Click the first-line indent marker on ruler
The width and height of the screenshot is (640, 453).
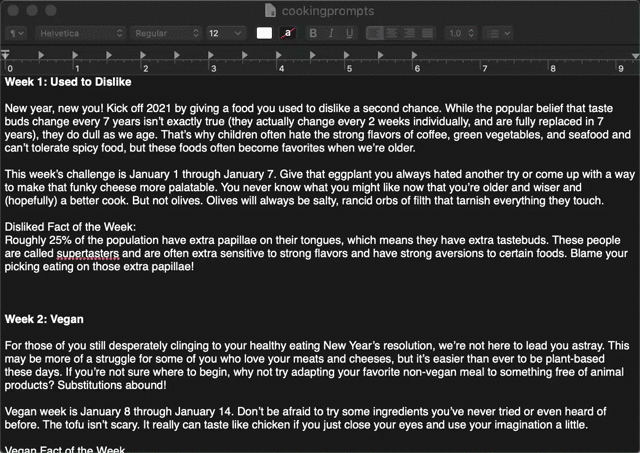click(x=5, y=53)
